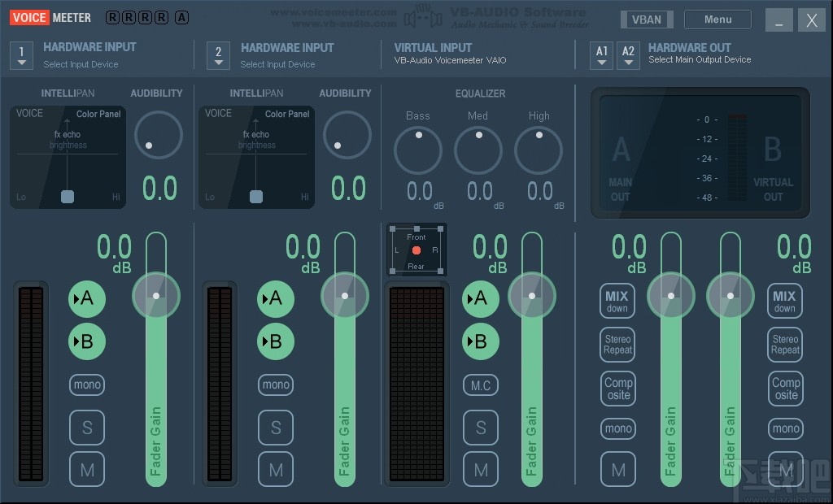Click the center dot in the Front/Rear panner

(x=416, y=250)
